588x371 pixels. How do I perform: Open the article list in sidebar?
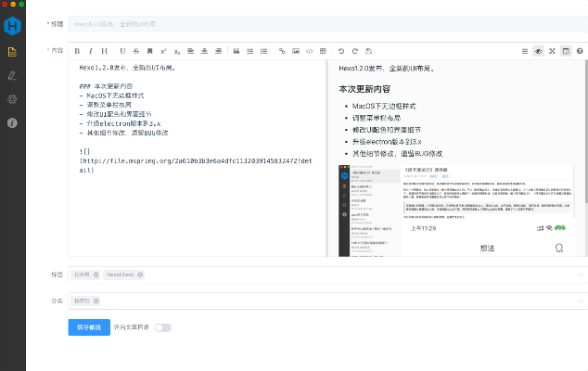coord(12,52)
